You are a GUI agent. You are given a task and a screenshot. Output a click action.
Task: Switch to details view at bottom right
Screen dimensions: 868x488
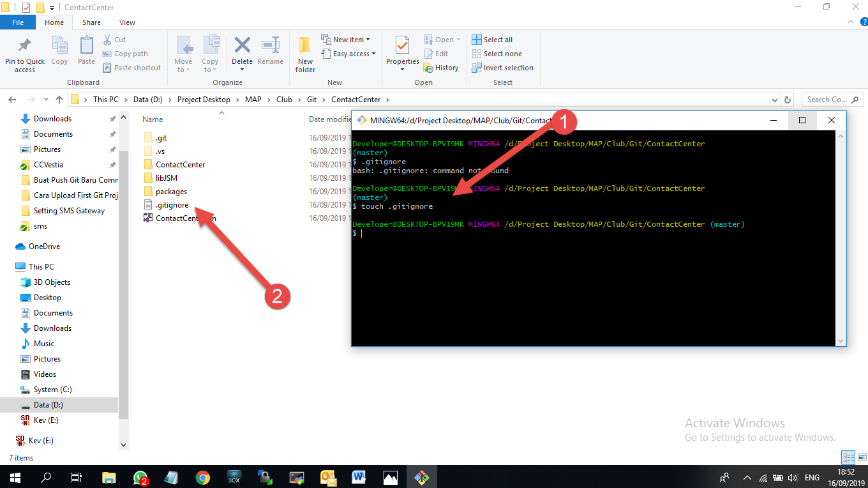tap(848, 457)
